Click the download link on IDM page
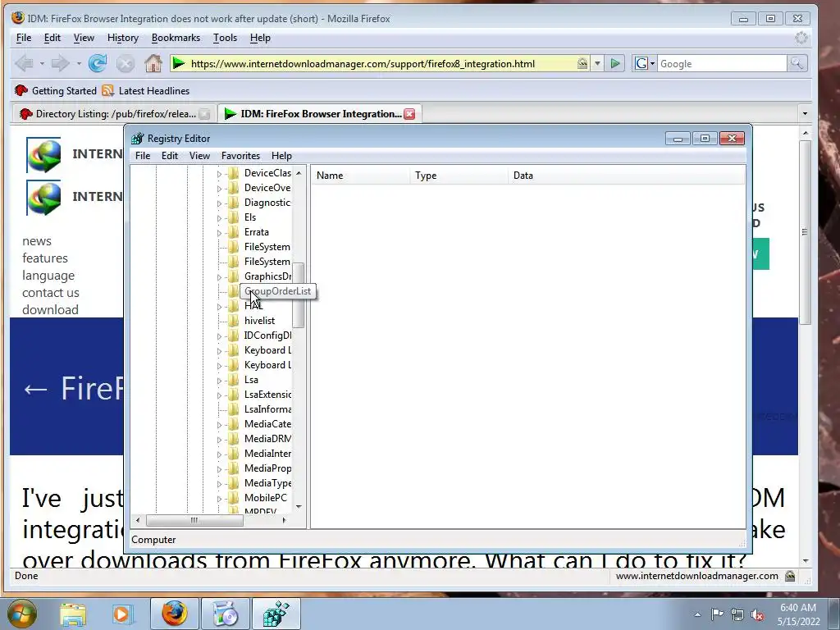 50,309
